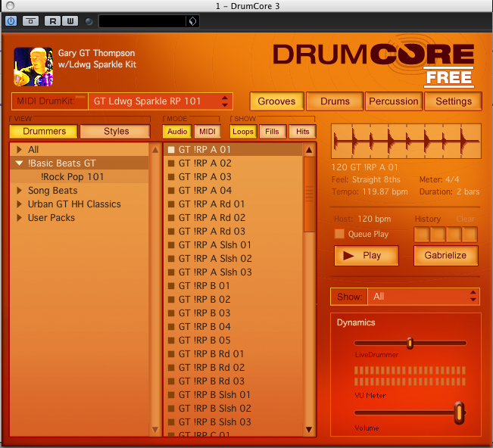The height and width of the screenshot is (448, 493).
Task: Click the Gabrielize button
Action: pos(445,256)
